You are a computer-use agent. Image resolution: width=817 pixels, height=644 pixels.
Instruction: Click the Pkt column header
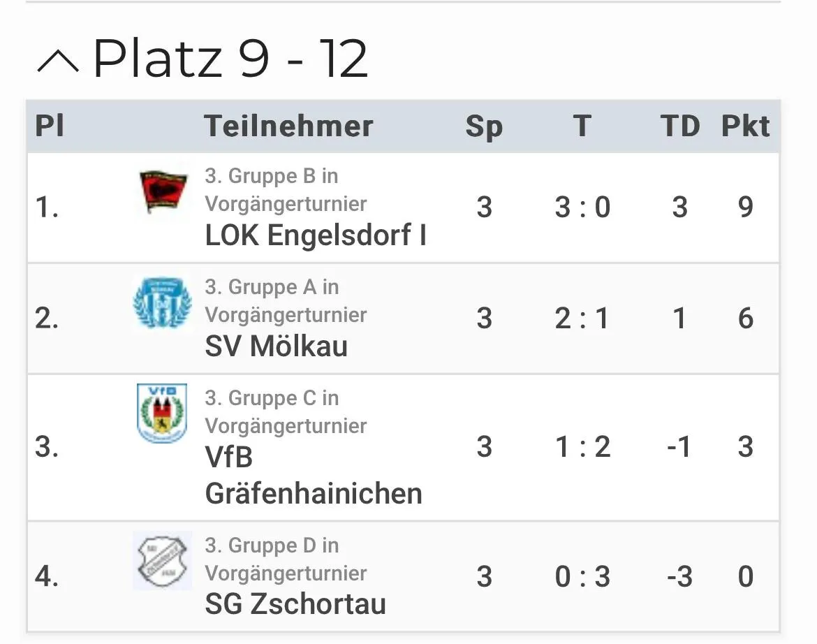[745, 126]
